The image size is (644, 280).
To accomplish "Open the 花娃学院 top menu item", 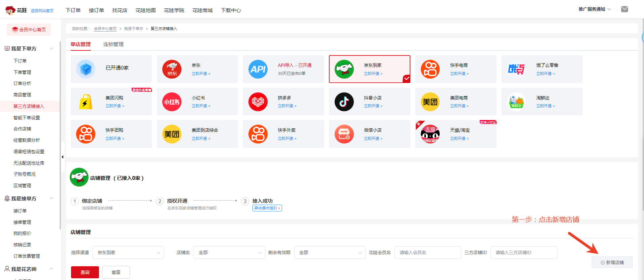I will tap(174, 10).
